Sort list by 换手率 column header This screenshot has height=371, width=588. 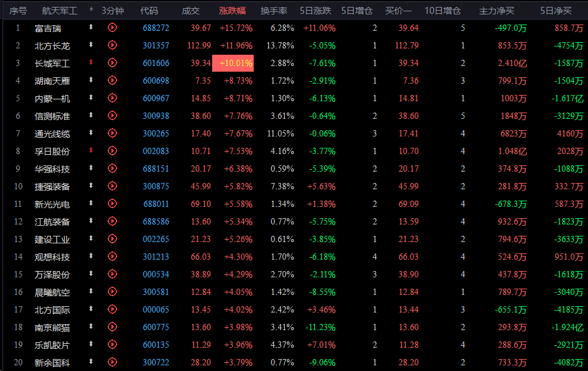pos(274,11)
